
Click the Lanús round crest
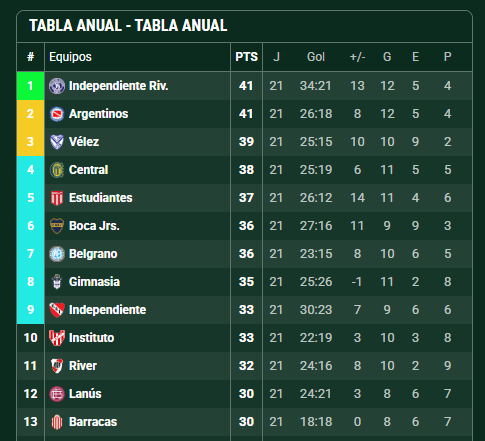coord(57,394)
